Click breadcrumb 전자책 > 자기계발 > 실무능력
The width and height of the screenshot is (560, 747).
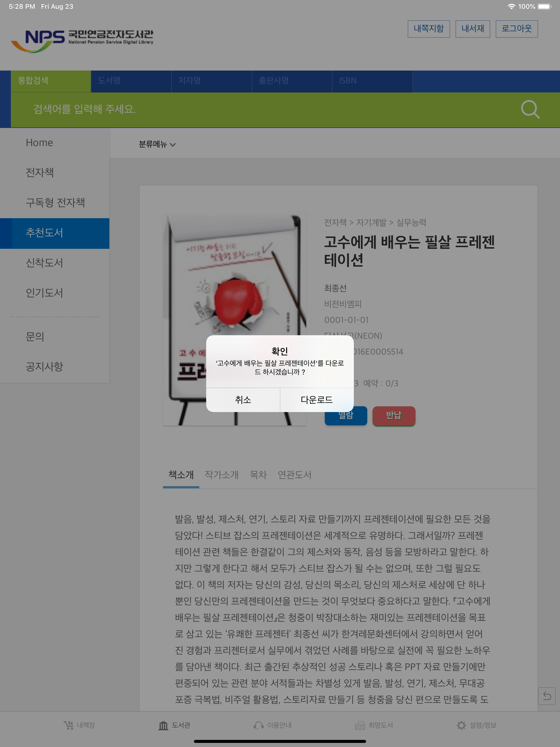click(375, 223)
